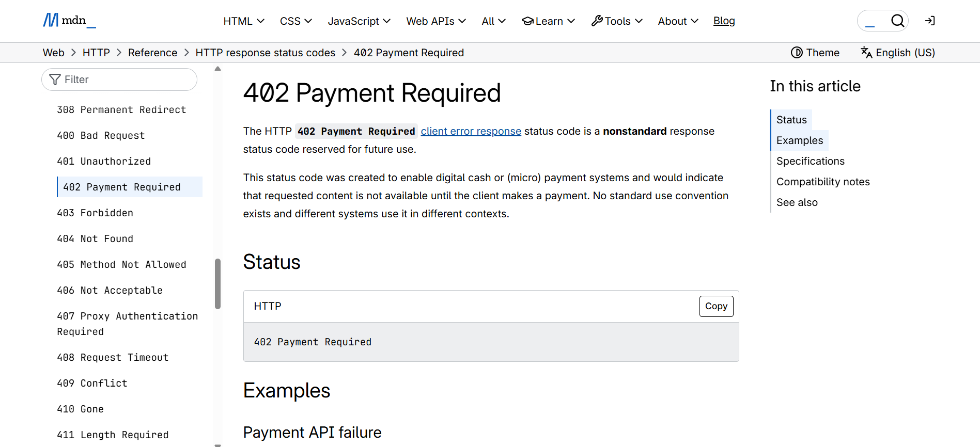
Task: Expand the JavaScript menu
Action: [x=359, y=21]
